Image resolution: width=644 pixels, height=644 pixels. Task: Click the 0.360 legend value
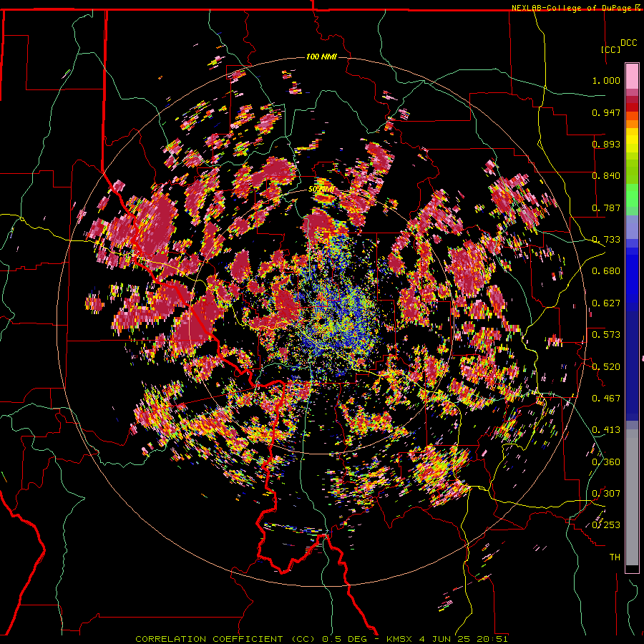[606, 462]
